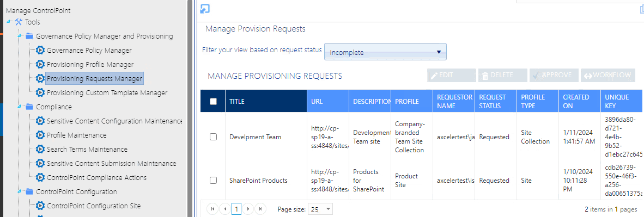Collapse the Governance Policy Manager and Provisioning node
Viewport: 644px width, 217px height.
[20, 36]
